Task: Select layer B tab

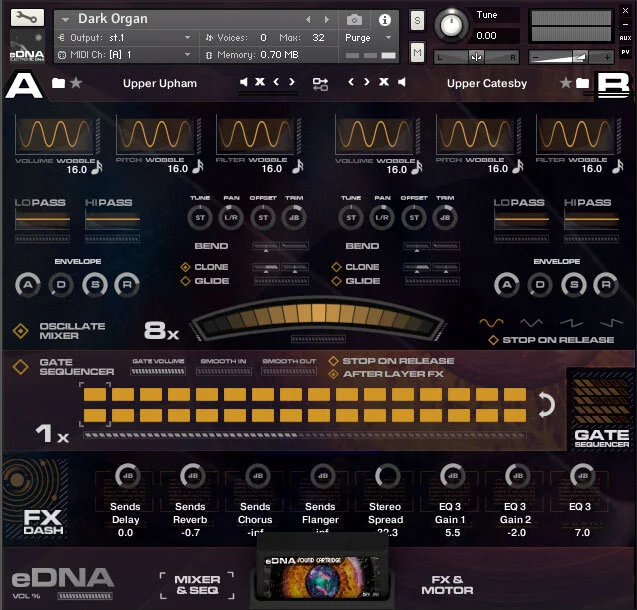Action: point(613,85)
